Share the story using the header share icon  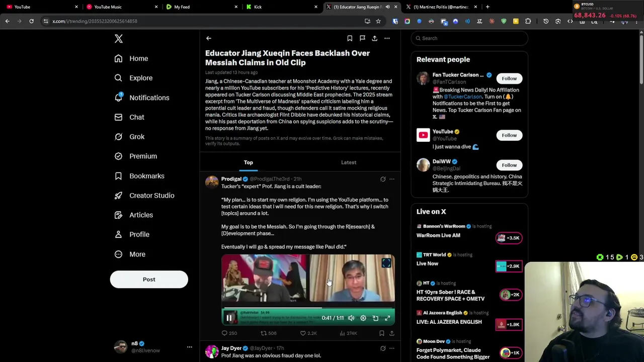(x=374, y=38)
